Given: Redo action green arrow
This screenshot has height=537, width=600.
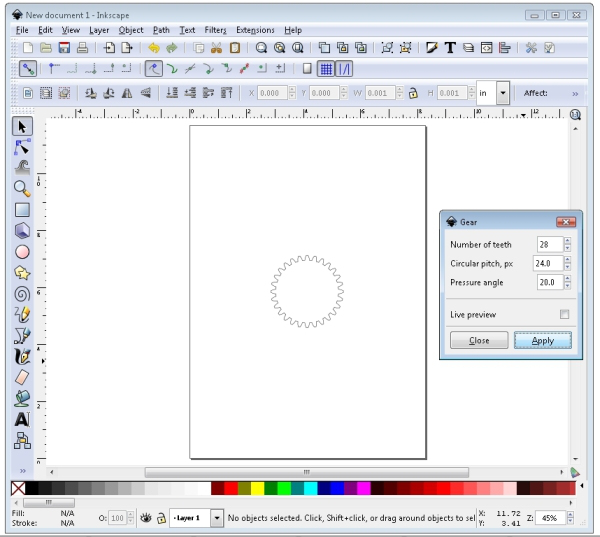Looking at the screenshot, I should click(172, 48).
